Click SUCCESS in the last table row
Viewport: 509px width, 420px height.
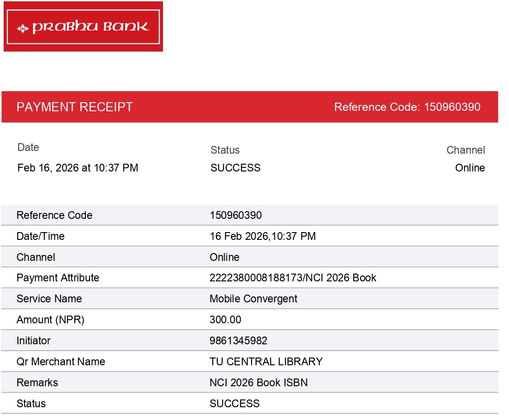click(234, 404)
